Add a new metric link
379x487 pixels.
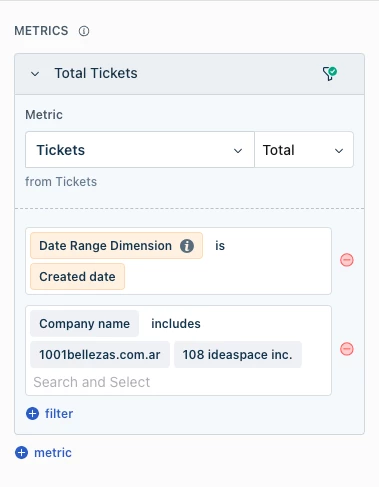(x=53, y=453)
